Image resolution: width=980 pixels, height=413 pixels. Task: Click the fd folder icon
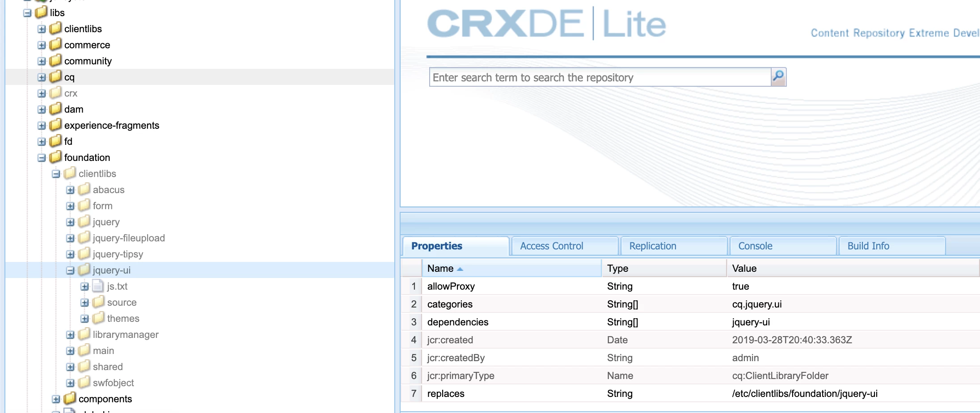[x=55, y=141]
